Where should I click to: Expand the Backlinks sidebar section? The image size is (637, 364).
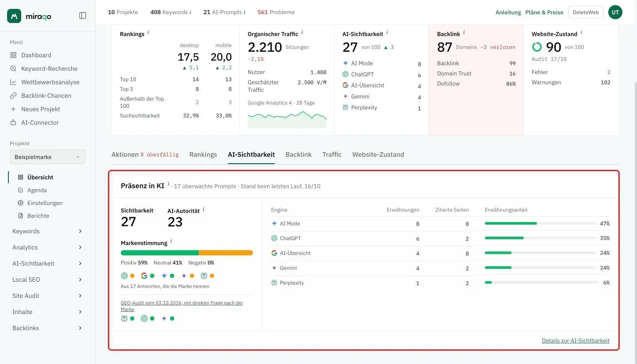pos(47,328)
